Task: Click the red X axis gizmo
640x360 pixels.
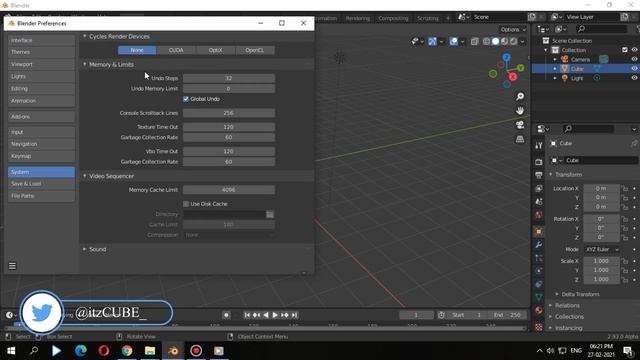Action: (x=513, y=77)
